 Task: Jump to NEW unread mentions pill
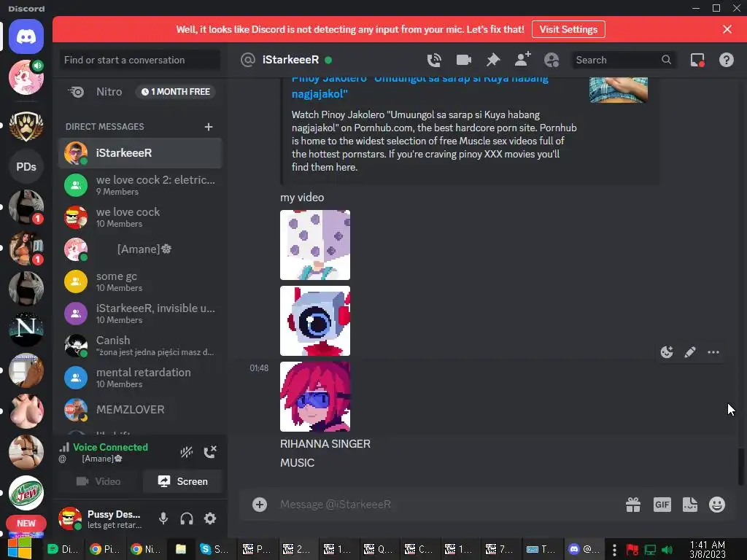(x=26, y=524)
